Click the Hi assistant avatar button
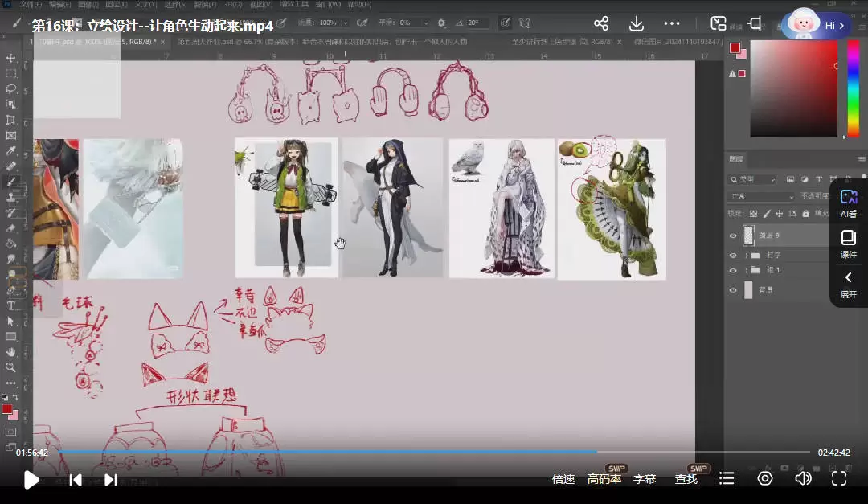This screenshot has height=504, width=868. (x=816, y=25)
